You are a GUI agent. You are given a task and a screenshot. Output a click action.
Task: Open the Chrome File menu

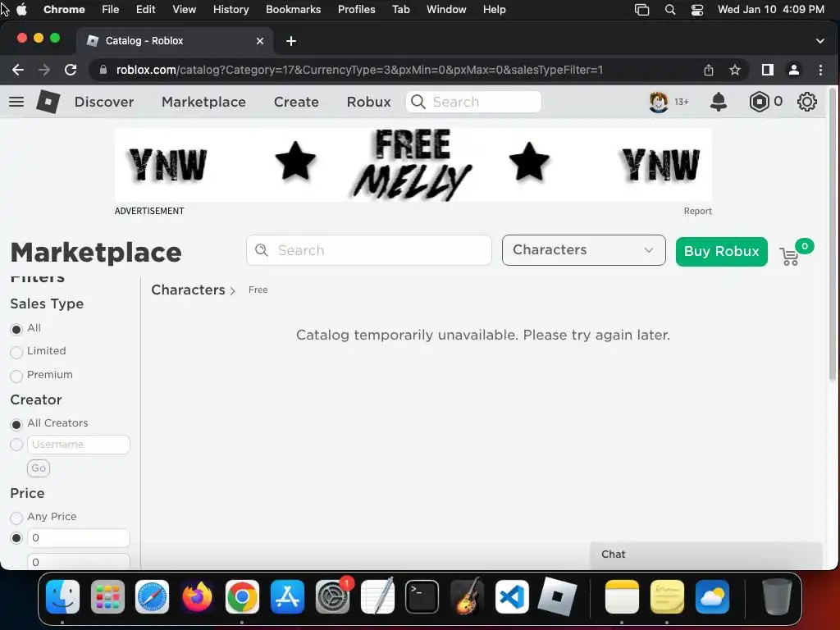[111, 10]
